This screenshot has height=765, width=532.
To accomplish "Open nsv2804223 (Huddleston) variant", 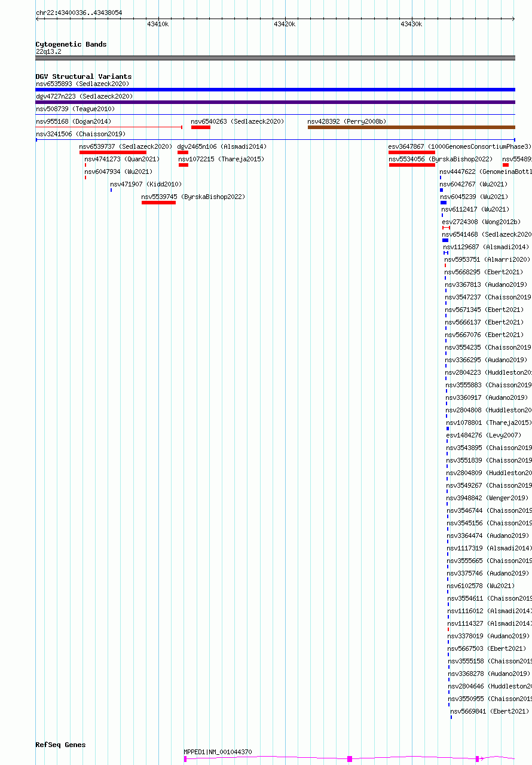I will pyautogui.click(x=488, y=372).
